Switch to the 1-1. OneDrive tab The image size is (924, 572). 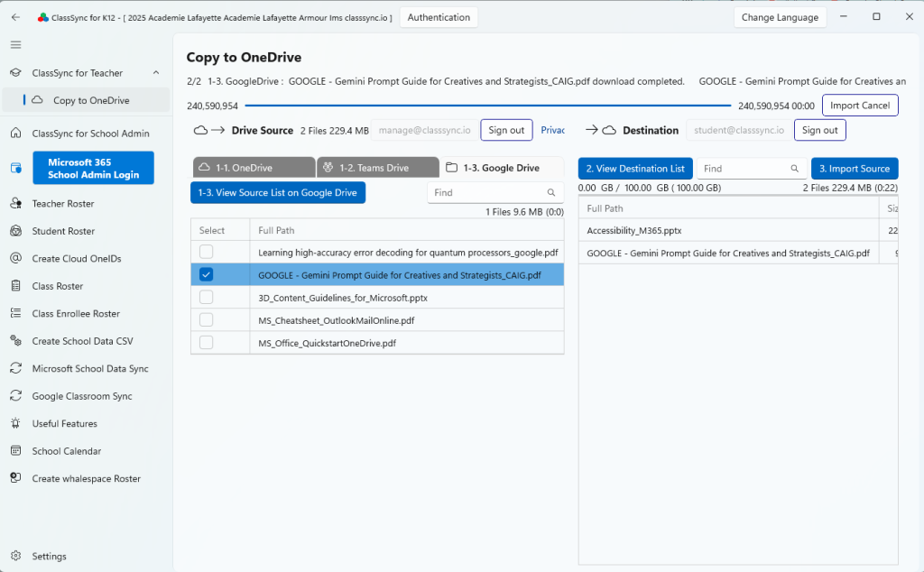pyautogui.click(x=254, y=167)
